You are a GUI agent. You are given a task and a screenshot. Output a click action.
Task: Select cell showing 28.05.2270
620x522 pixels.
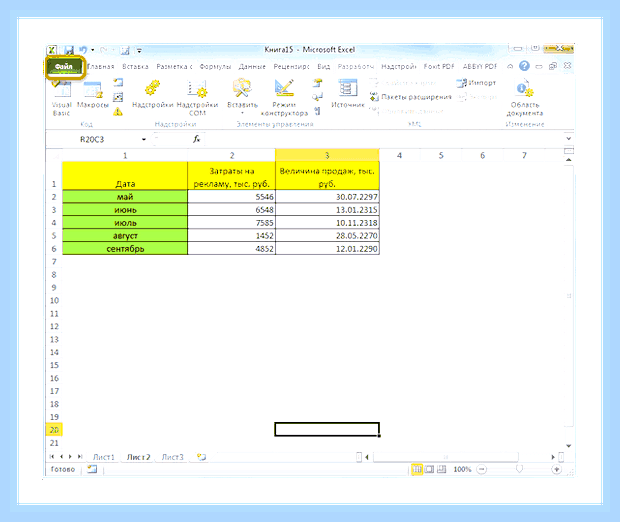[327, 236]
